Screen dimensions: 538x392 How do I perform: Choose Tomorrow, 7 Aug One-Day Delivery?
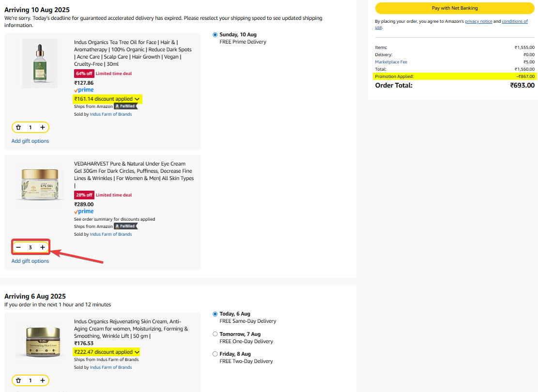coord(215,334)
